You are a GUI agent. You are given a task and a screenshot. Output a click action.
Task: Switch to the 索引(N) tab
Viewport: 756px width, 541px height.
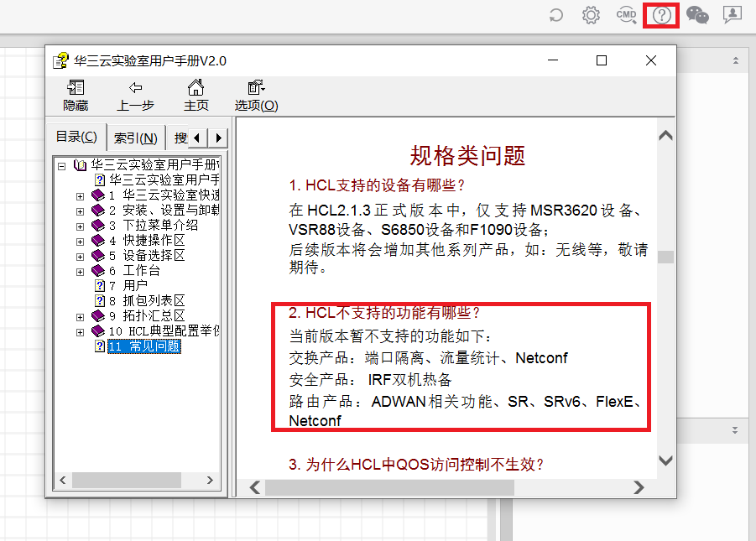coord(135,138)
